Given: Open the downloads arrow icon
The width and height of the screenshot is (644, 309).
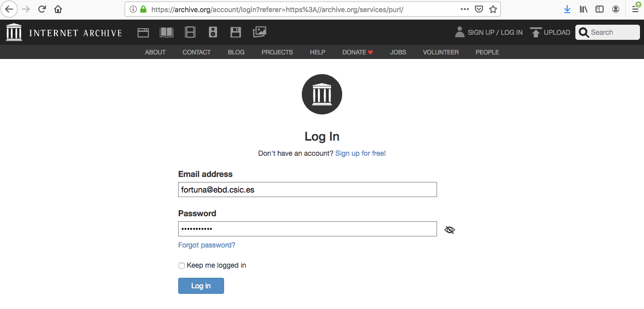Looking at the screenshot, I should tap(567, 9).
